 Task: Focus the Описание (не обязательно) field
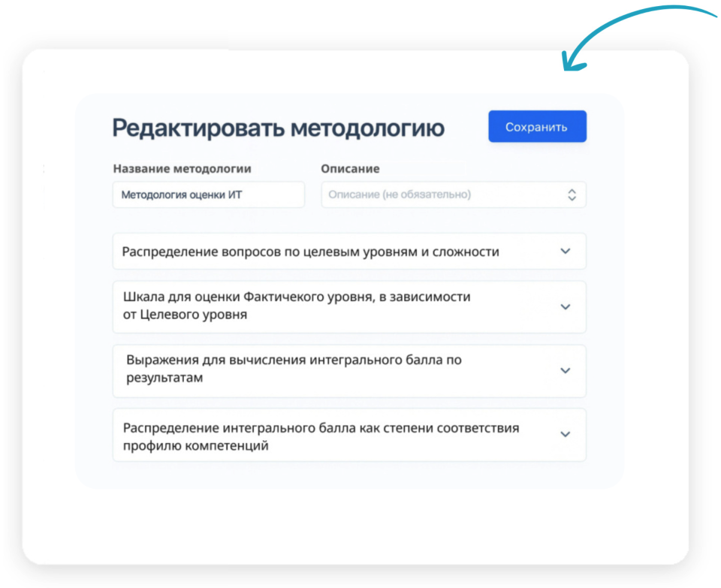[454, 194]
